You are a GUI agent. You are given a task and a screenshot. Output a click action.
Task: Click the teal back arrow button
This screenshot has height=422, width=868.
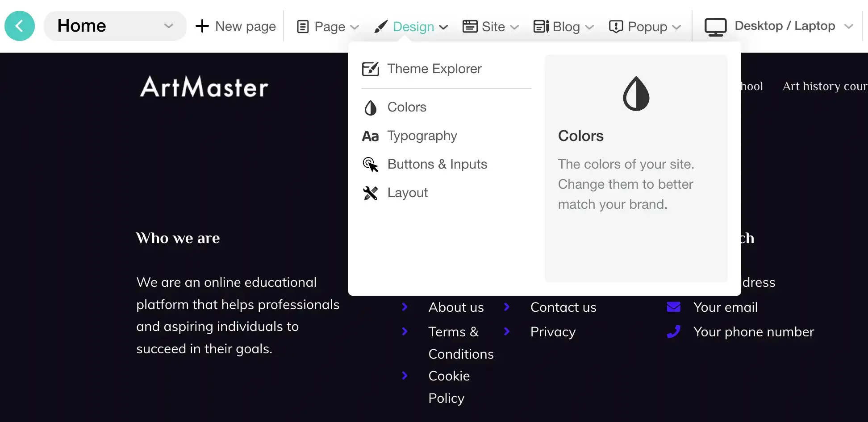pos(20,26)
